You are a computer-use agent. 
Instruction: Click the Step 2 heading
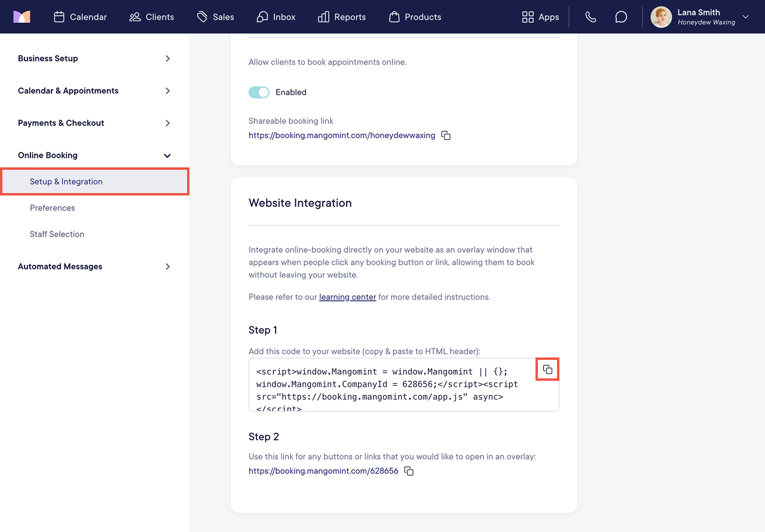tap(264, 436)
